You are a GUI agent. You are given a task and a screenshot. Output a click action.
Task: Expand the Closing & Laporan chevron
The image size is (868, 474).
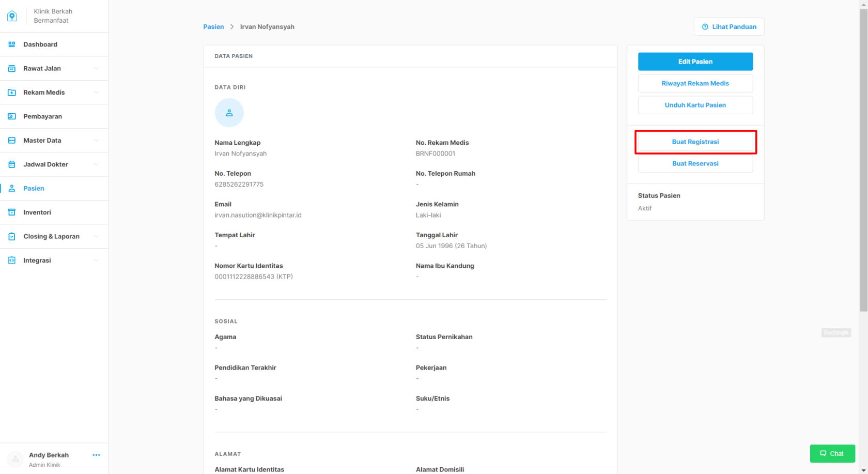click(x=96, y=237)
